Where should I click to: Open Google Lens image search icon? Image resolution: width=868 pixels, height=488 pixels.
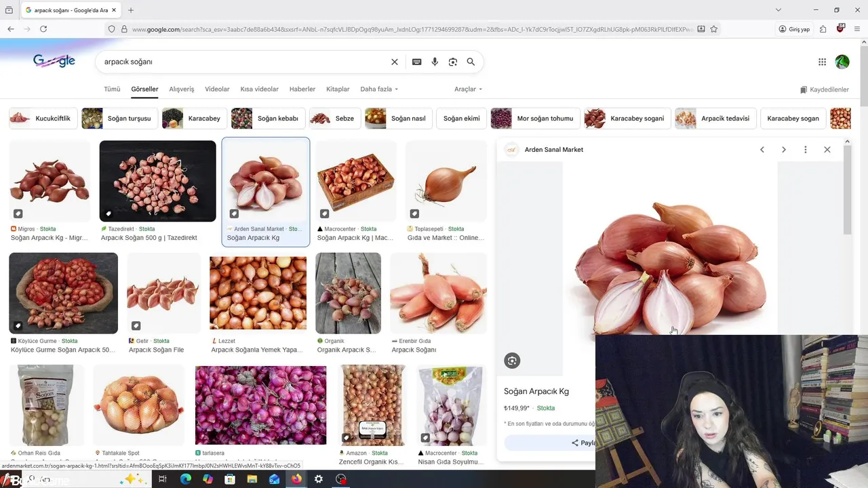pyautogui.click(x=453, y=62)
